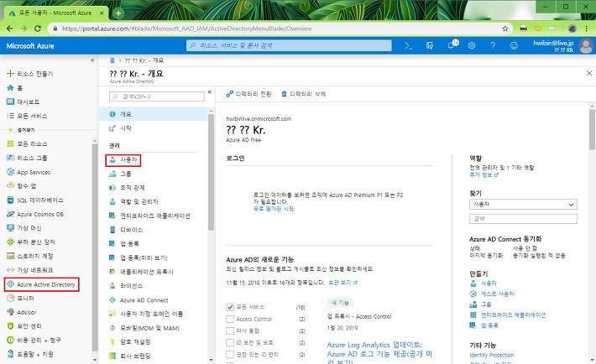Reload page with browser refresh icon

pyautogui.click(x=37, y=29)
